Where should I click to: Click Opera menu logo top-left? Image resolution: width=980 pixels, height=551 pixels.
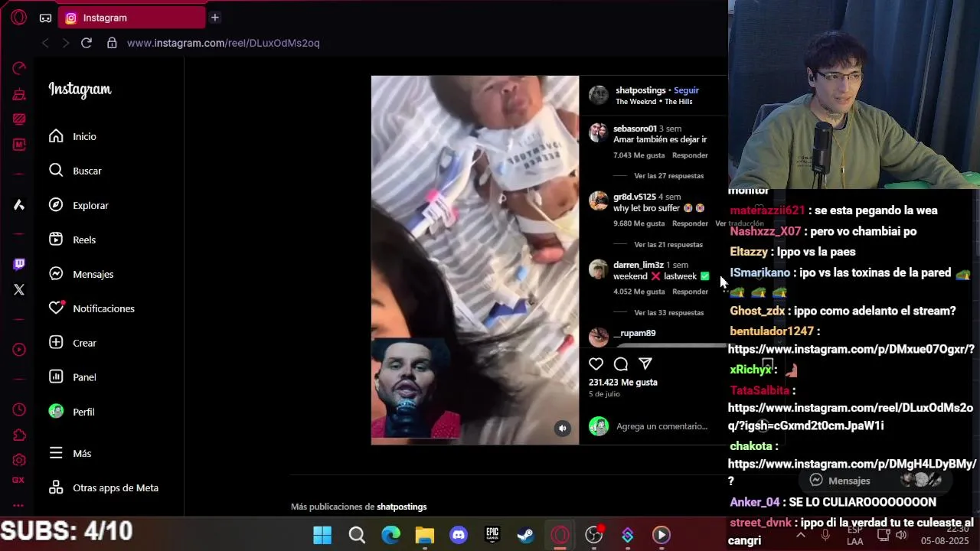pos(19,18)
